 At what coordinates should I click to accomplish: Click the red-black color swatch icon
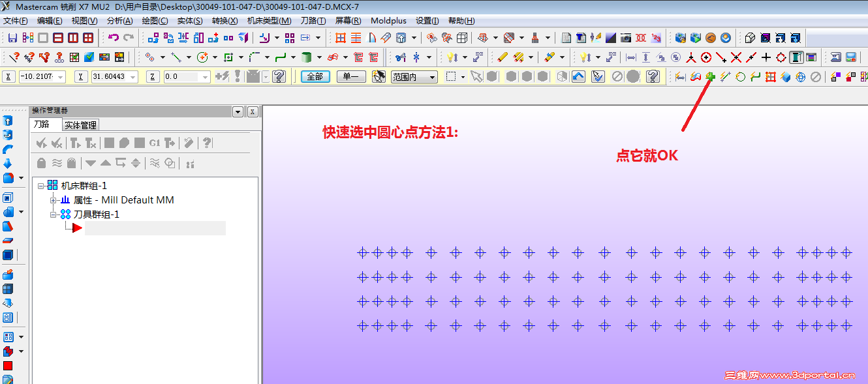pos(850,77)
